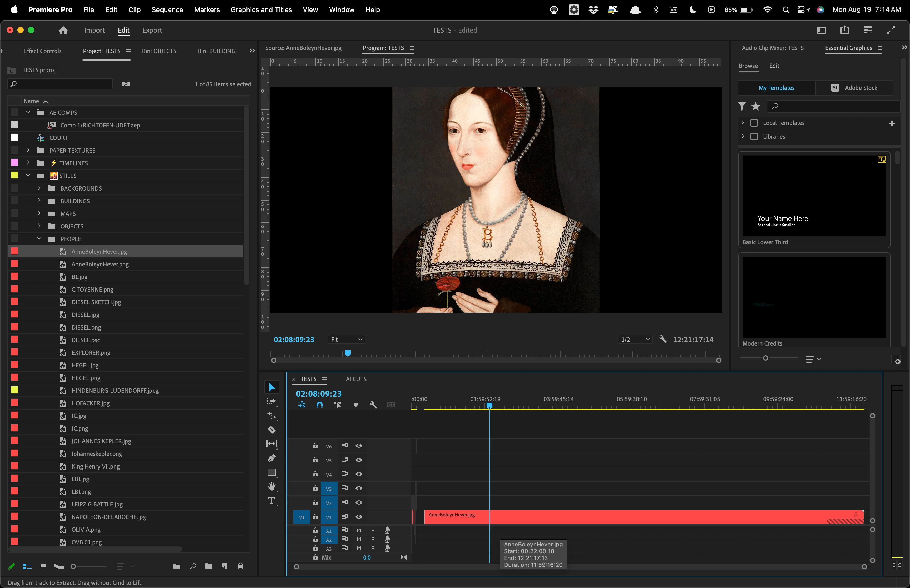Screen dimensions: 910x588
Task: Mute audio track A1
Action: (359, 530)
